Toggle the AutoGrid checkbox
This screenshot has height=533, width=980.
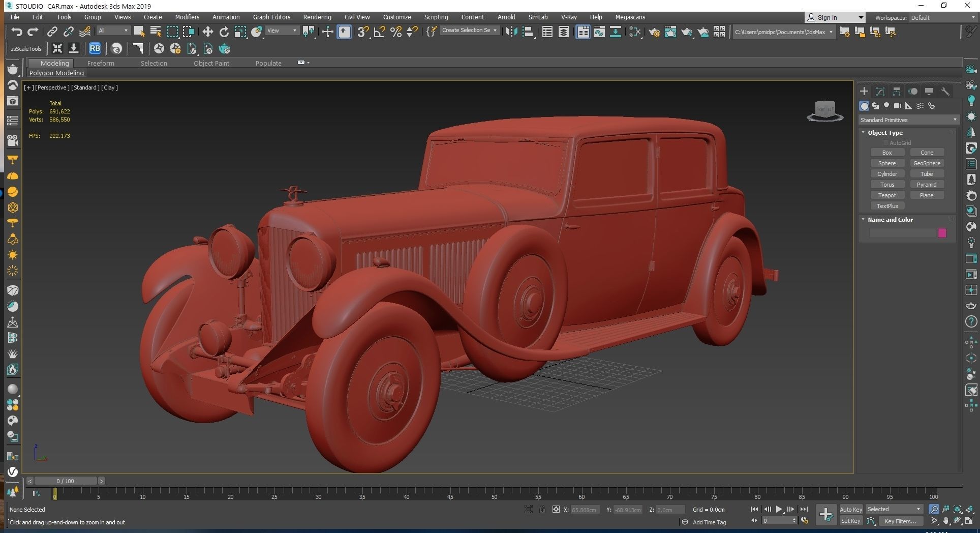(x=886, y=143)
